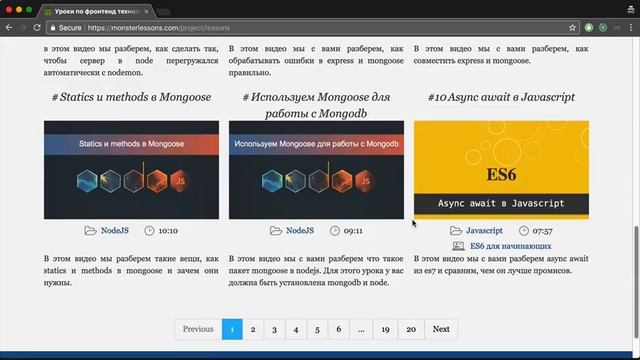Click the Next pagination button
The image size is (640, 360).
click(441, 329)
